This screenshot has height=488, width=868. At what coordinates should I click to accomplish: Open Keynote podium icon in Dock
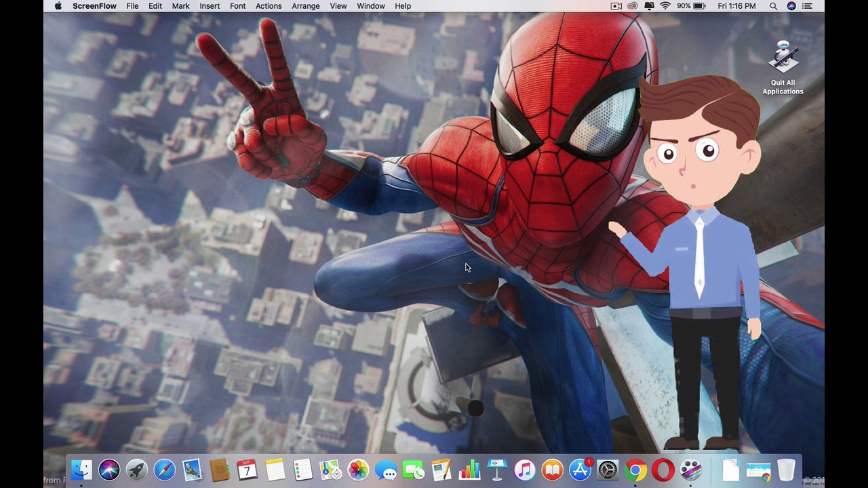pyautogui.click(x=497, y=470)
